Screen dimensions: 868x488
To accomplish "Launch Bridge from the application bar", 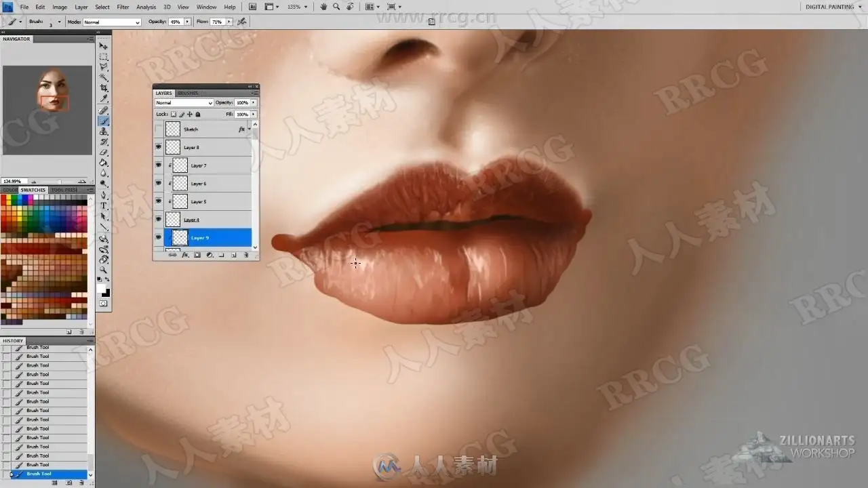I will tap(252, 7).
